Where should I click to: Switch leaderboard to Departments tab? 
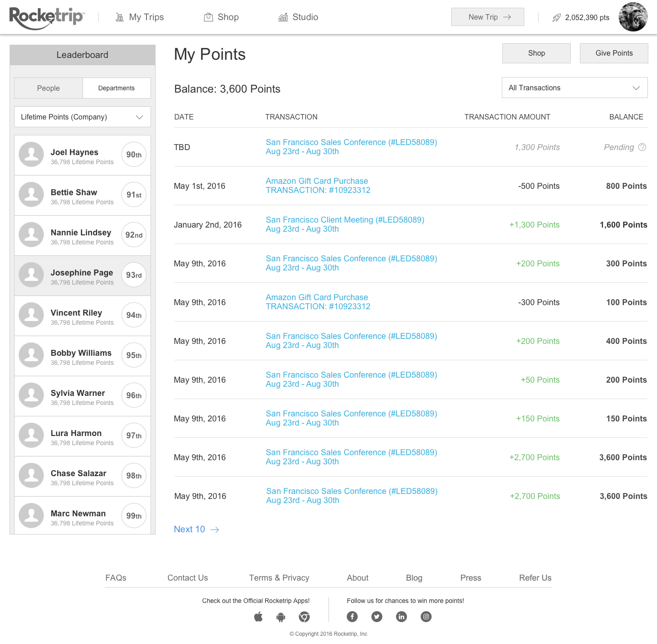[116, 88]
